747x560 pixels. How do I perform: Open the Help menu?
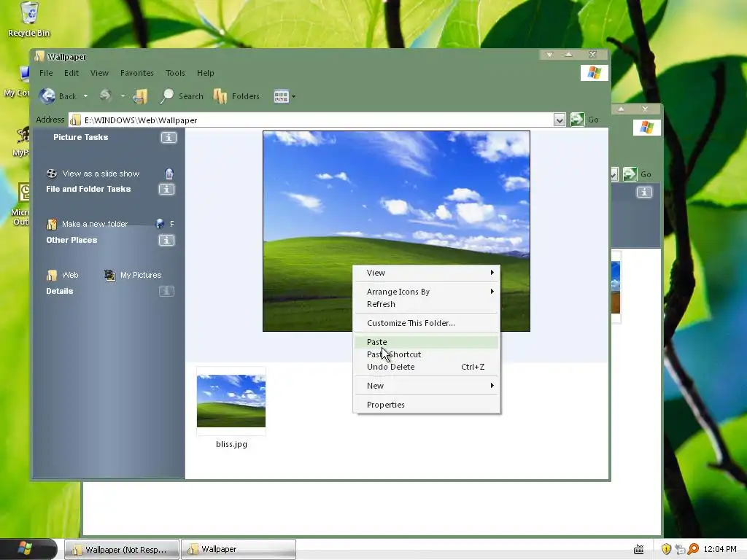[205, 73]
